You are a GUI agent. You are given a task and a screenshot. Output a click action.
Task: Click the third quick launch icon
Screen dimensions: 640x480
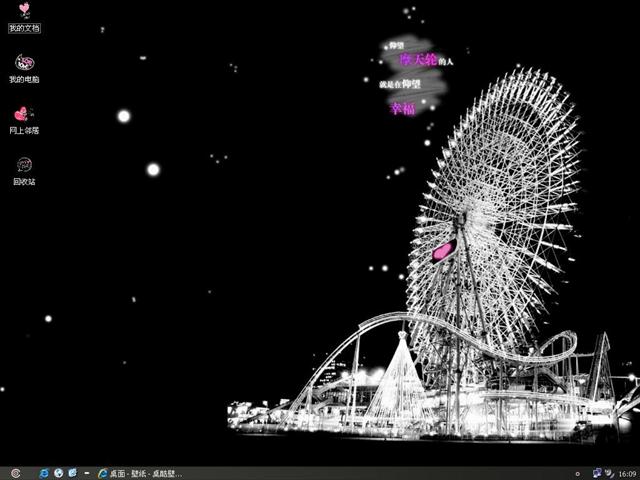point(72,472)
